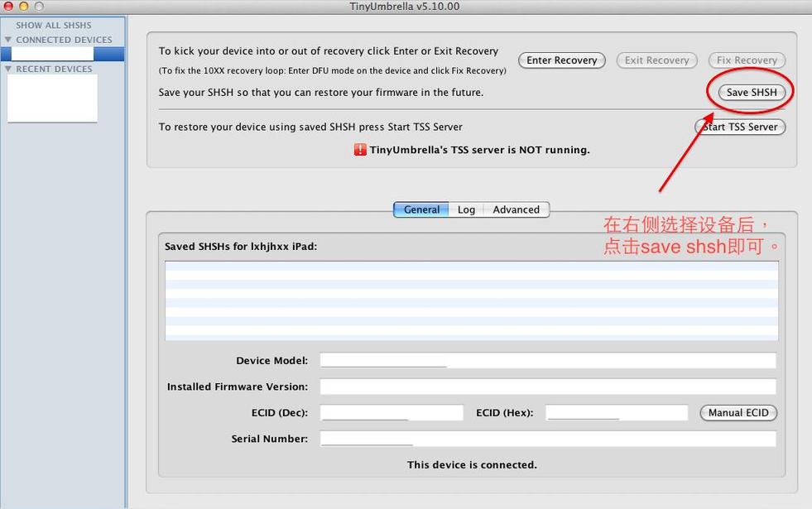Select Show All SHSHs in sidebar
Viewport: 812px width, 509px height.
tap(53, 26)
